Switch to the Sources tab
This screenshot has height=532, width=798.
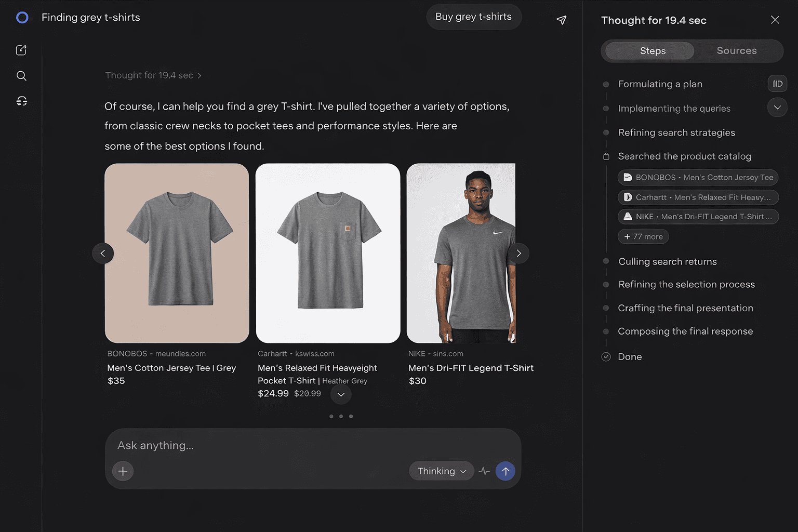pos(736,51)
